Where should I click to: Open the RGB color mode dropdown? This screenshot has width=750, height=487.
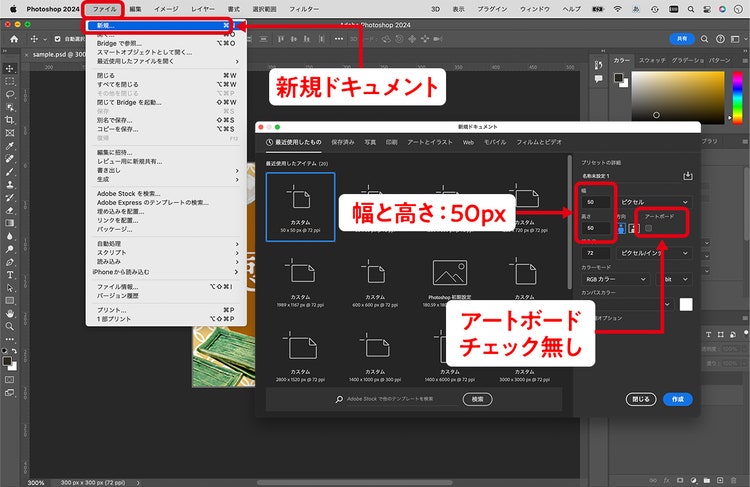pyautogui.click(x=616, y=279)
